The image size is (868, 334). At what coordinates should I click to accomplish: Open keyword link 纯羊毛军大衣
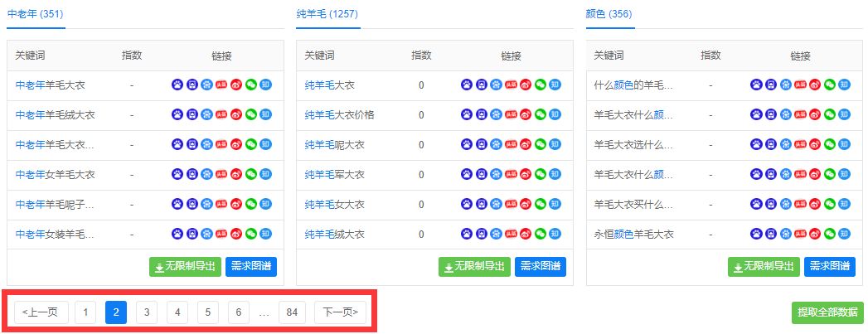click(x=335, y=175)
